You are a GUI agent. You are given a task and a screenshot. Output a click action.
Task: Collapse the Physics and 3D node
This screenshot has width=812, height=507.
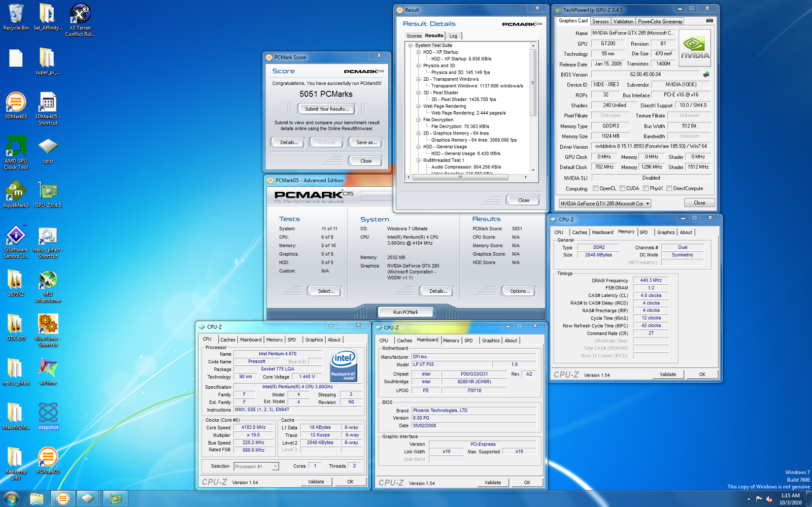point(419,65)
